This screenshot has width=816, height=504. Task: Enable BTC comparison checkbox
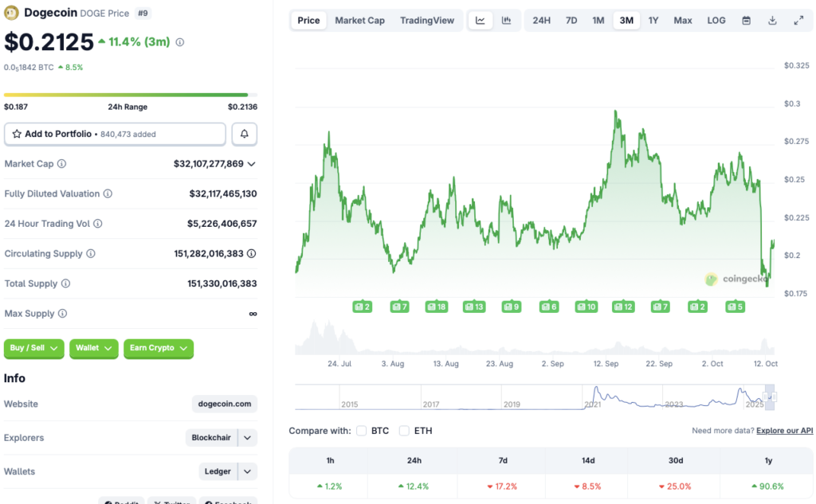pos(362,431)
